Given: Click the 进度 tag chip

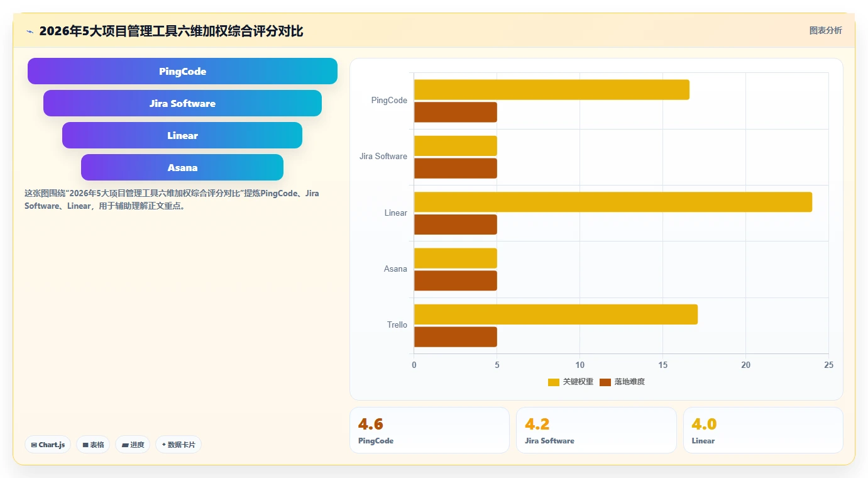Looking at the screenshot, I should click(x=133, y=445).
